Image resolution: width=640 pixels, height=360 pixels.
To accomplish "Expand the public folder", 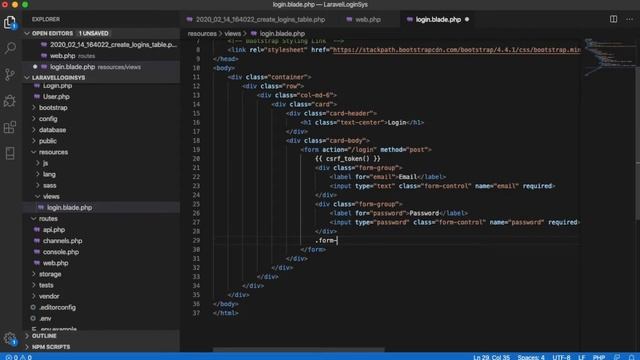I will click(x=48, y=141).
